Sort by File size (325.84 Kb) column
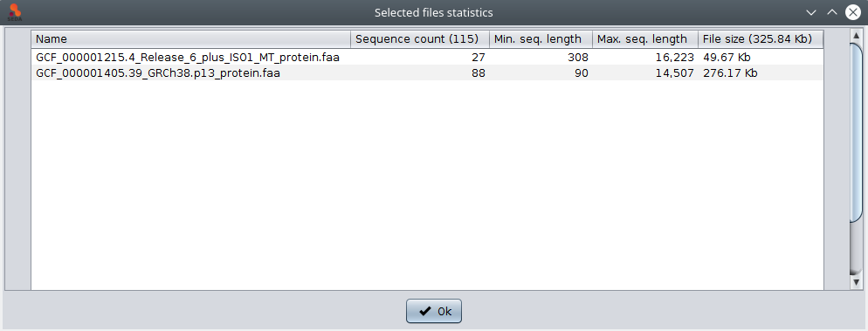The width and height of the screenshot is (868, 331). pyautogui.click(x=761, y=39)
